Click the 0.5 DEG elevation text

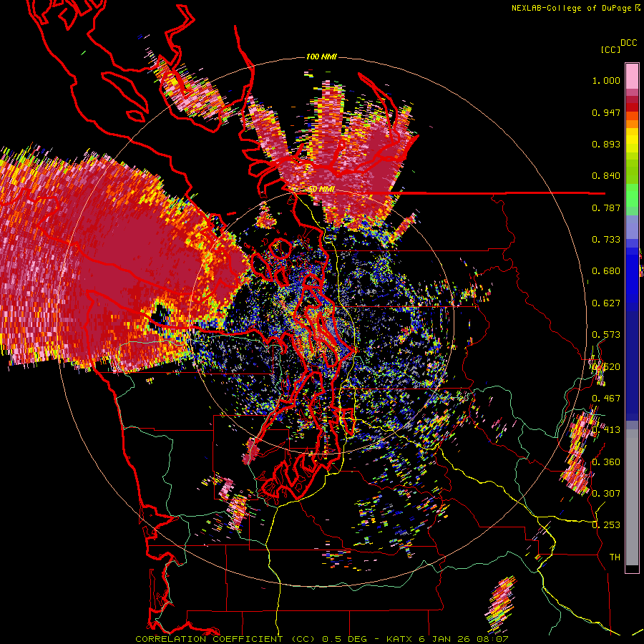coord(346,639)
